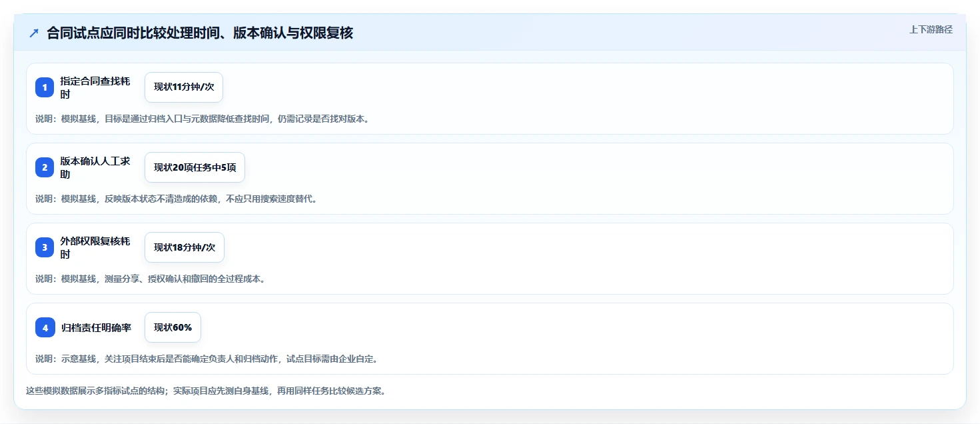
Task: Click the 现状20项任务中5项 value chip
Action: coord(195,167)
